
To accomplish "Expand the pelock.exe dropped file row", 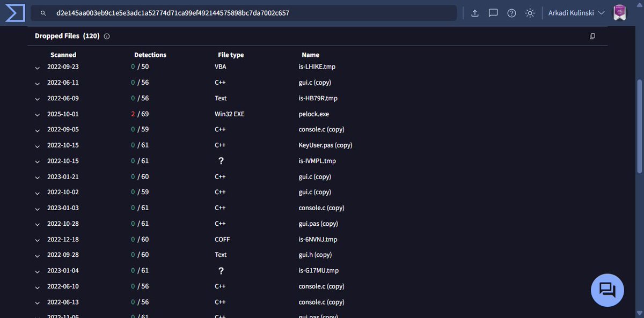I will 37,114.
